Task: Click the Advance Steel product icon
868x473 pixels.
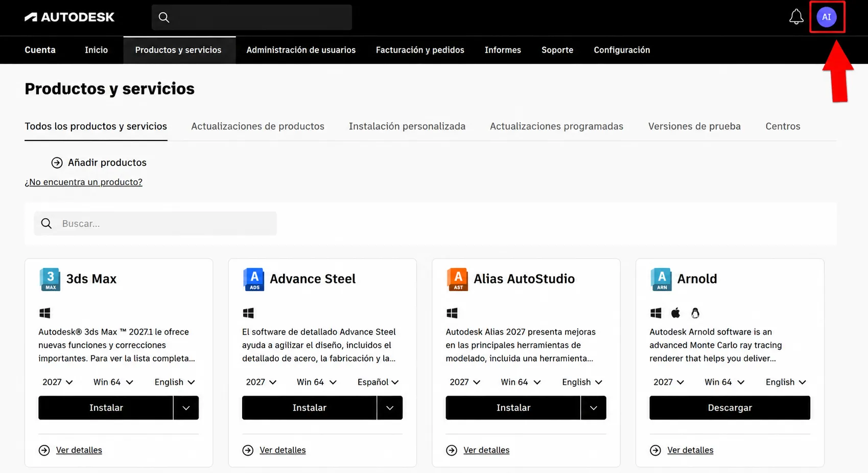Action: pyautogui.click(x=254, y=279)
